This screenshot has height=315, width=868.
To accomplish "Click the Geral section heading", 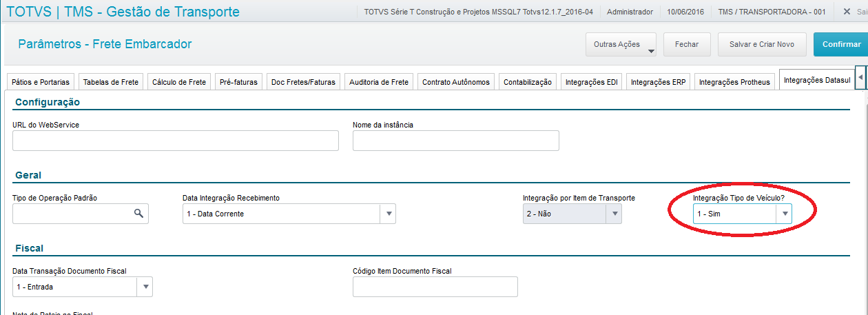I will [28, 175].
